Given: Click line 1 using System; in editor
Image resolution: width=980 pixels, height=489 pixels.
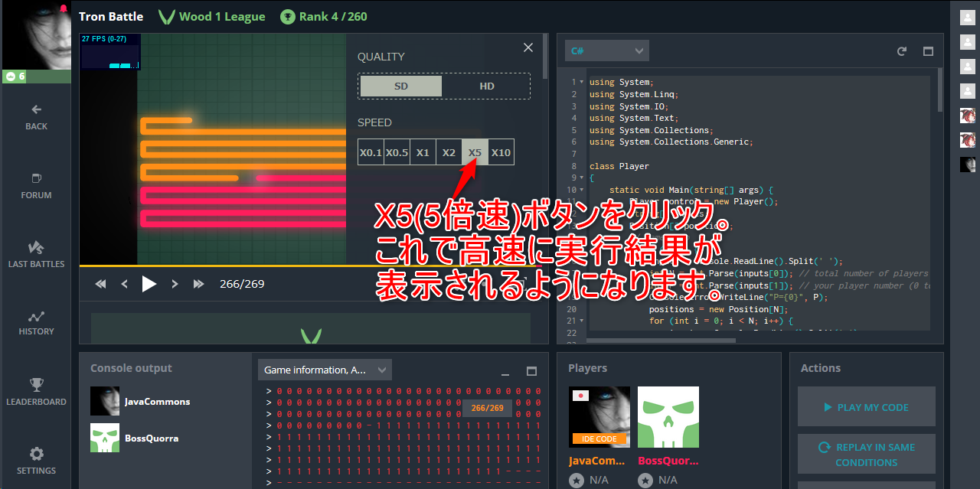Looking at the screenshot, I should click(x=622, y=82).
